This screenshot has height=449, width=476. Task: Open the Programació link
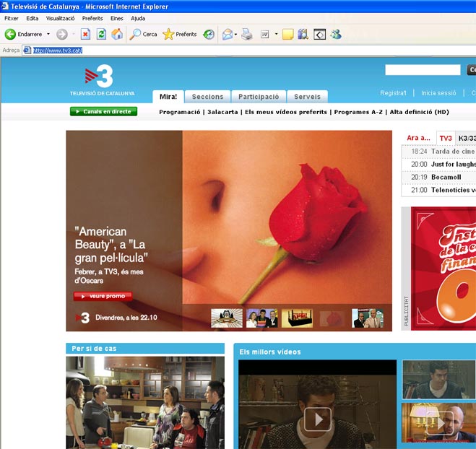coord(179,112)
